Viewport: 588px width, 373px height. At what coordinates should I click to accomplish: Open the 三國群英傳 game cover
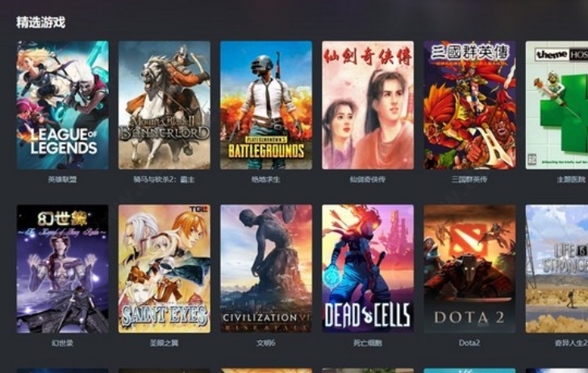click(x=469, y=105)
